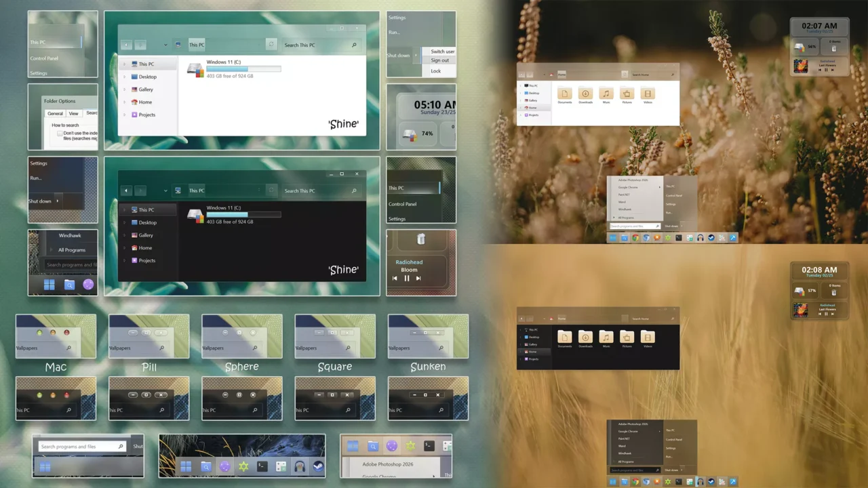Image resolution: width=868 pixels, height=488 pixels.
Task: Click the recycle bin above the Radiohead Bloom player
Action: [421, 239]
